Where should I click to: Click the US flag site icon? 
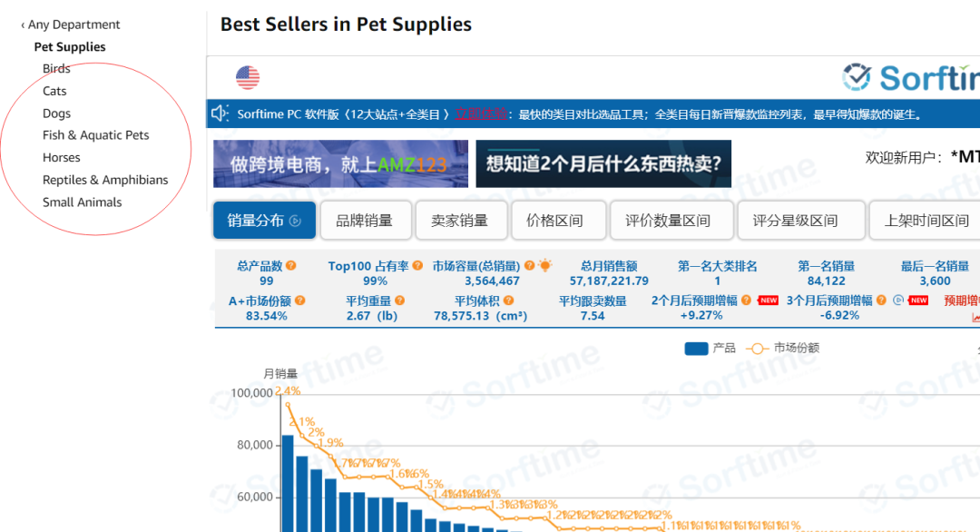pyautogui.click(x=248, y=77)
